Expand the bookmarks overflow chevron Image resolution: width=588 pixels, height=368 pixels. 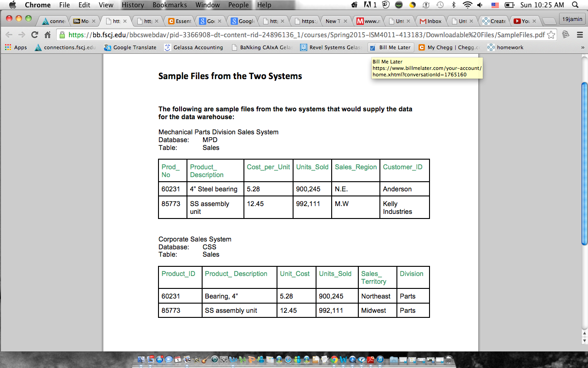coord(582,47)
